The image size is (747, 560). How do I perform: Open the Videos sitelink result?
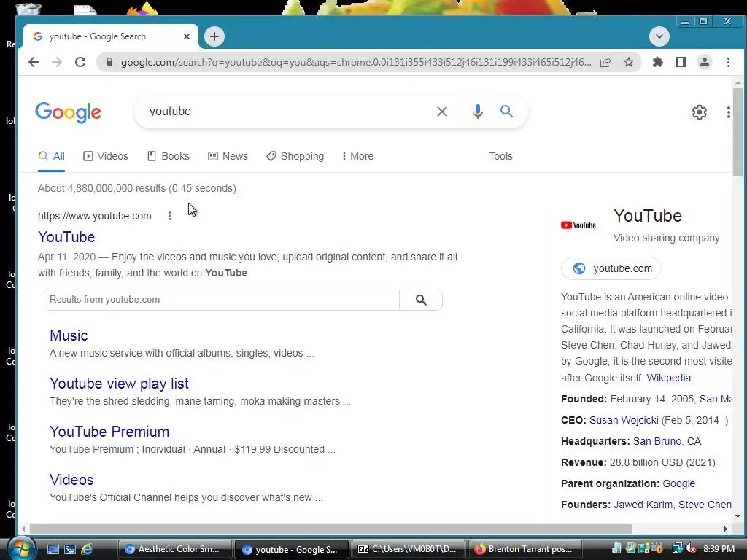(71, 480)
